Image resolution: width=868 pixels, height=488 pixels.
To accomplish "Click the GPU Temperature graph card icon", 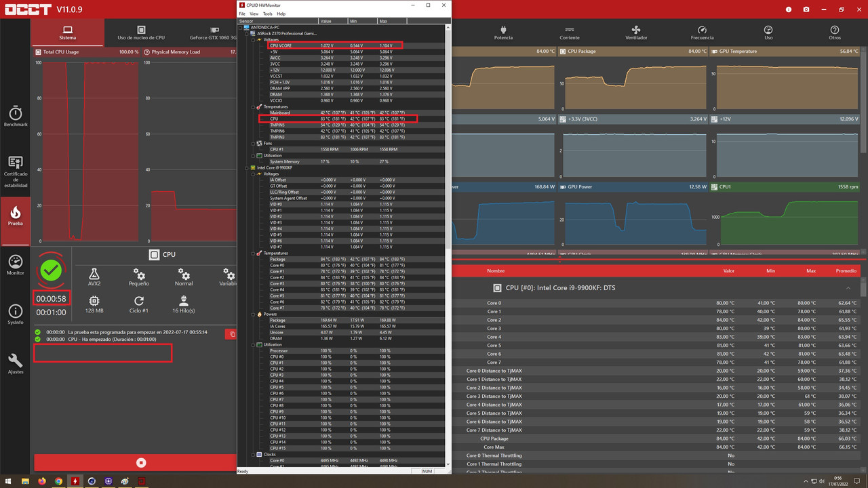I will pos(714,51).
